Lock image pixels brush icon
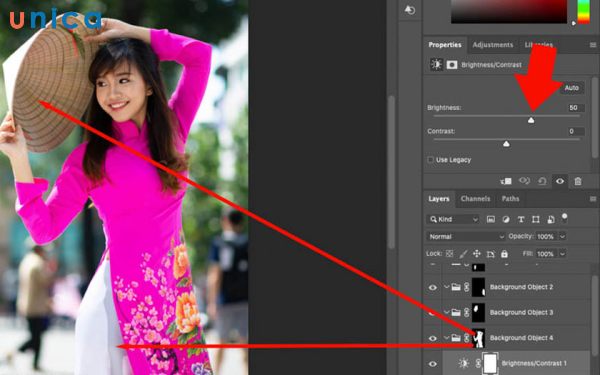The image size is (600, 375). point(463,254)
